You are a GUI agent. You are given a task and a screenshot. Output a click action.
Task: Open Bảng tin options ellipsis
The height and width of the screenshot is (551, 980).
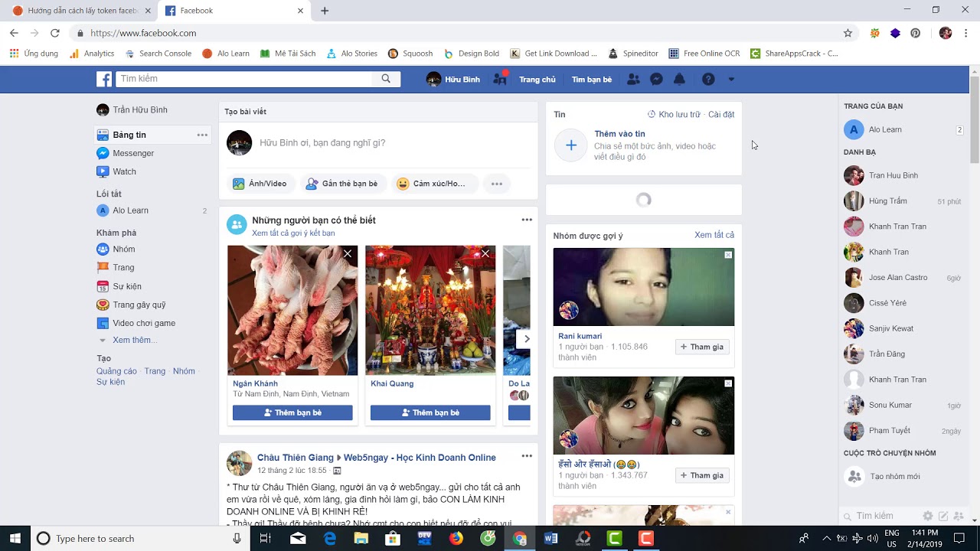coord(202,135)
